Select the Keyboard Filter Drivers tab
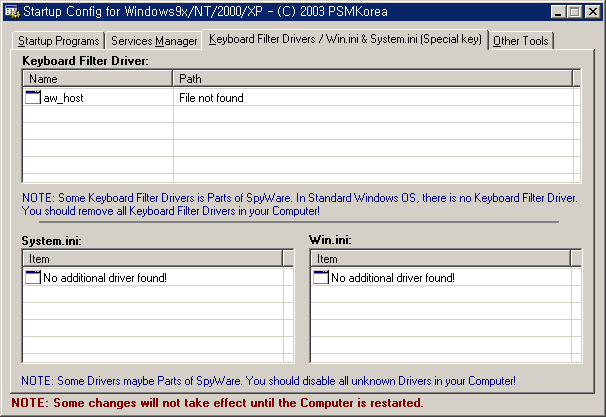This screenshot has width=606, height=417. click(345, 40)
